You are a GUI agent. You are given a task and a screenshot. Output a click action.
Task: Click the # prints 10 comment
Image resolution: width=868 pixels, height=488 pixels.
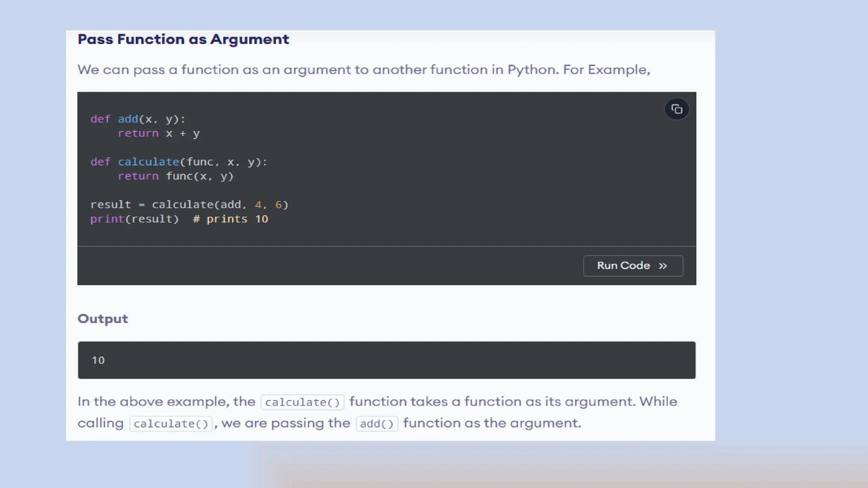click(230, 219)
